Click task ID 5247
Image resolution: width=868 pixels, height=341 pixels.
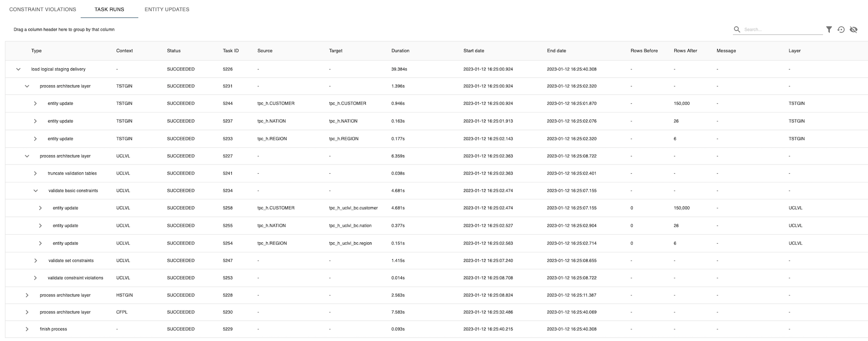click(228, 261)
